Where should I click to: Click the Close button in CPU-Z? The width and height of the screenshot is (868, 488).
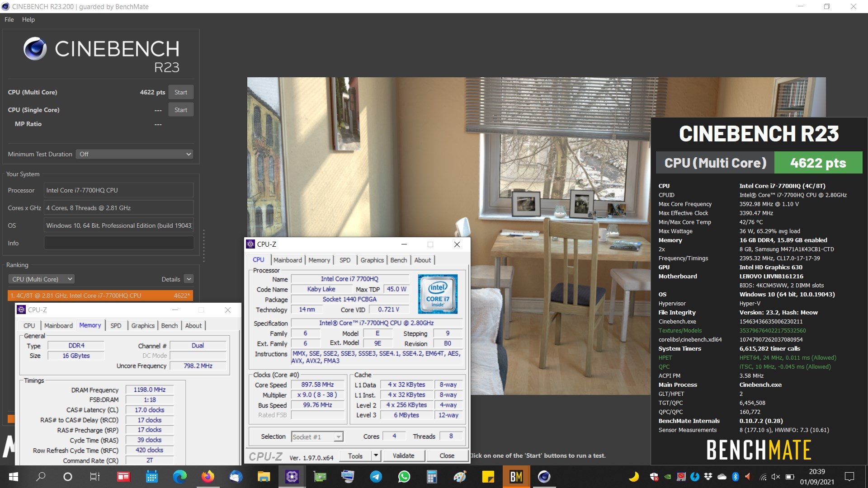click(x=447, y=455)
